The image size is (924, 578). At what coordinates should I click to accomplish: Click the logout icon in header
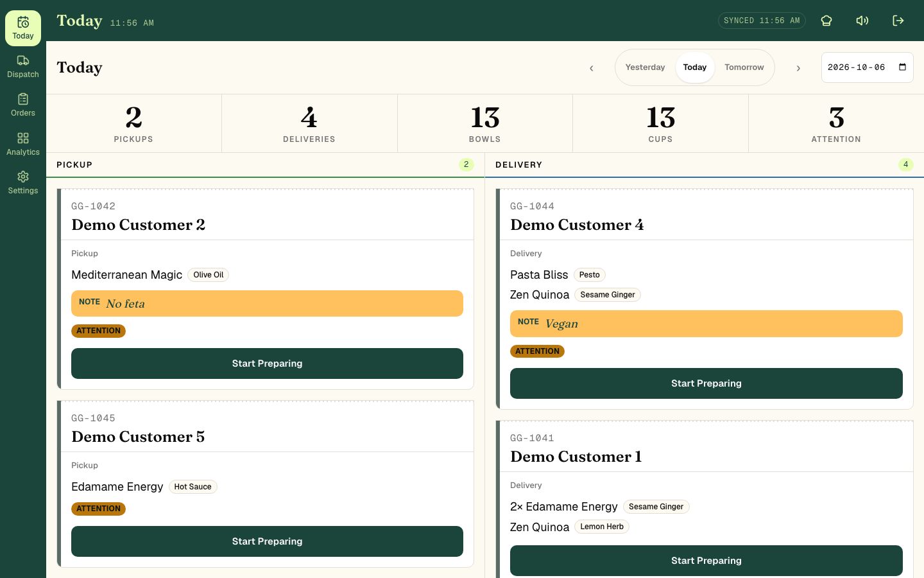click(898, 21)
